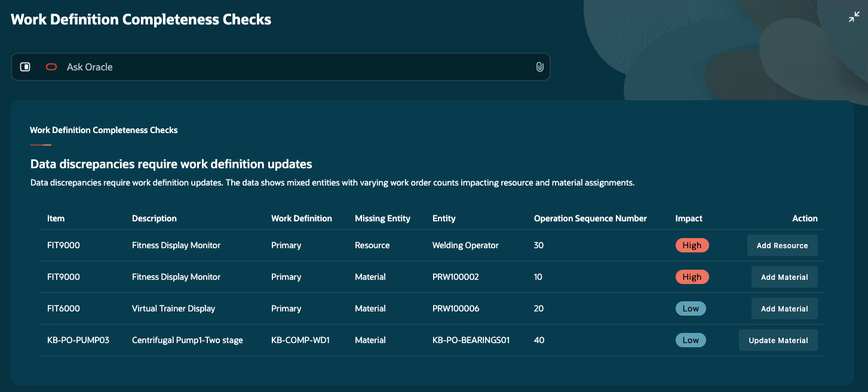
Task: Click the KB-COMP-WD1 work definition cell
Action: tap(300, 340)
